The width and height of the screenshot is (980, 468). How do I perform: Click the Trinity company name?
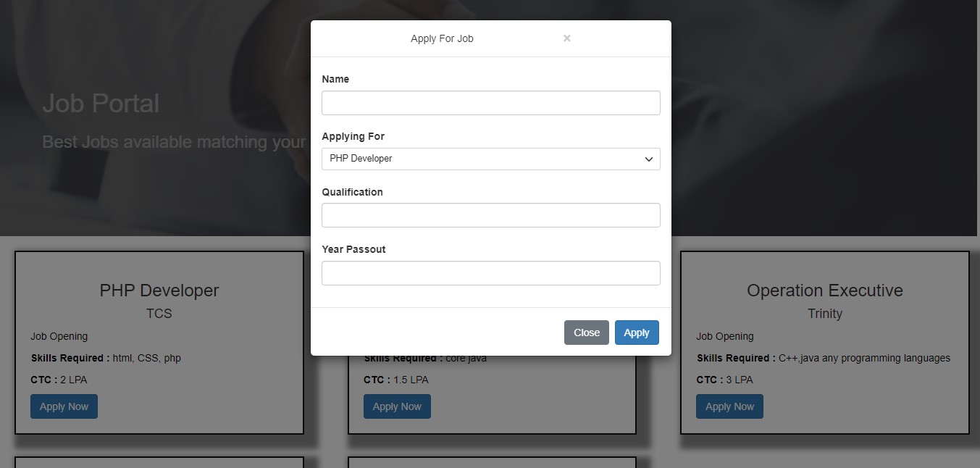825,314
